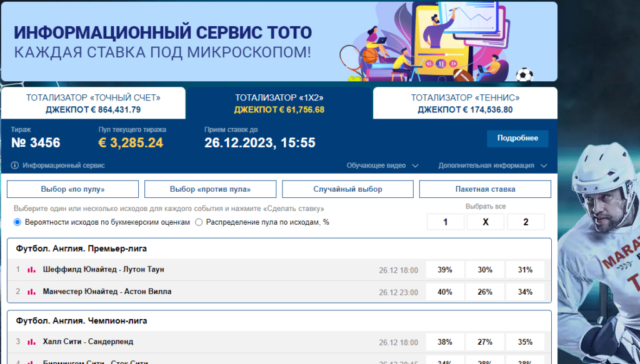Open the Информационный сервис link
640x364 pixels.
point(64,165)
